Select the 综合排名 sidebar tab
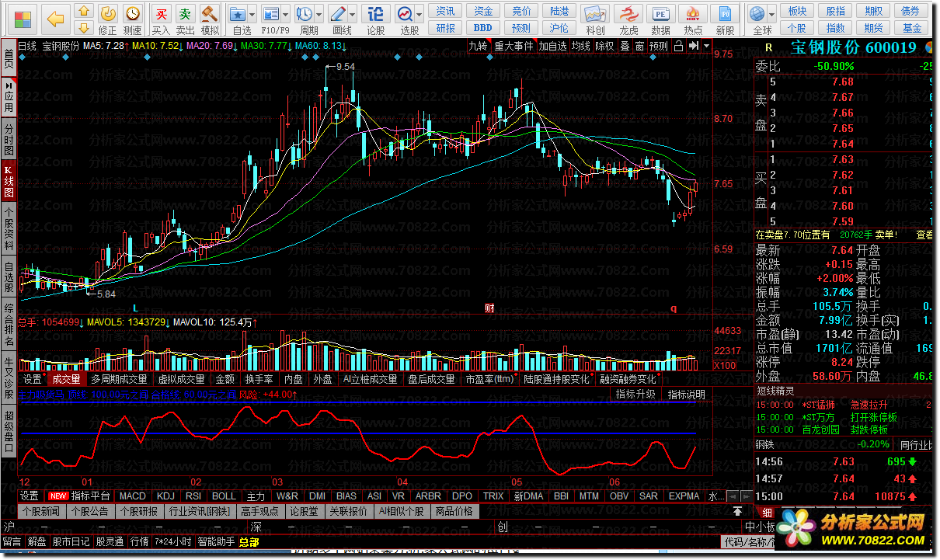Image resolution: width=940 pixels, height=560 pixels. [9, 324]
